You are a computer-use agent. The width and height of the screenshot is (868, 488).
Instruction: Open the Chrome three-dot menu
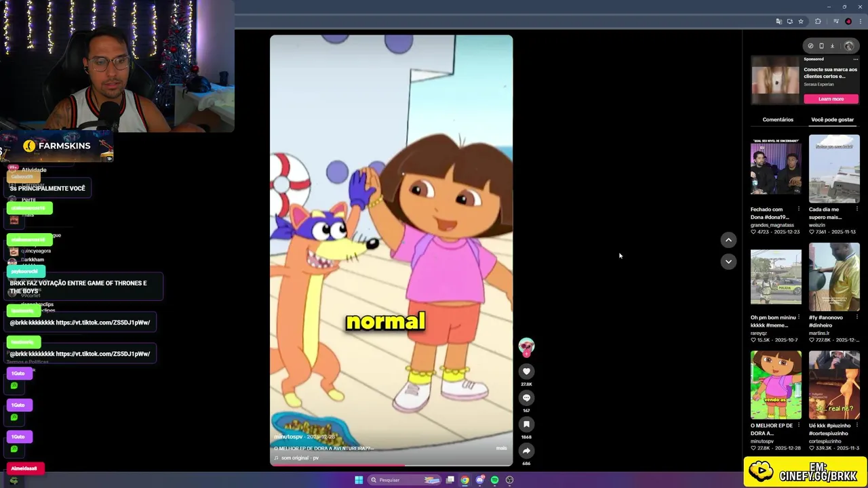click(x=859, y=21)
